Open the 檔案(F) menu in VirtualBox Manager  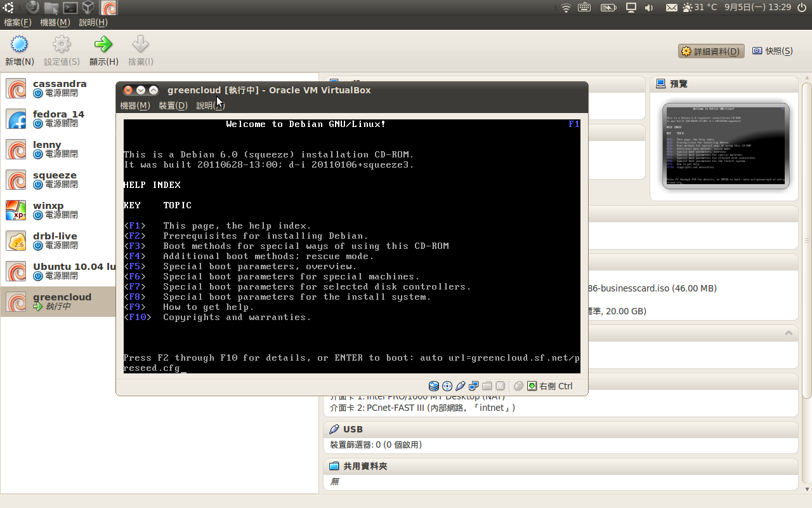point(18,22)
